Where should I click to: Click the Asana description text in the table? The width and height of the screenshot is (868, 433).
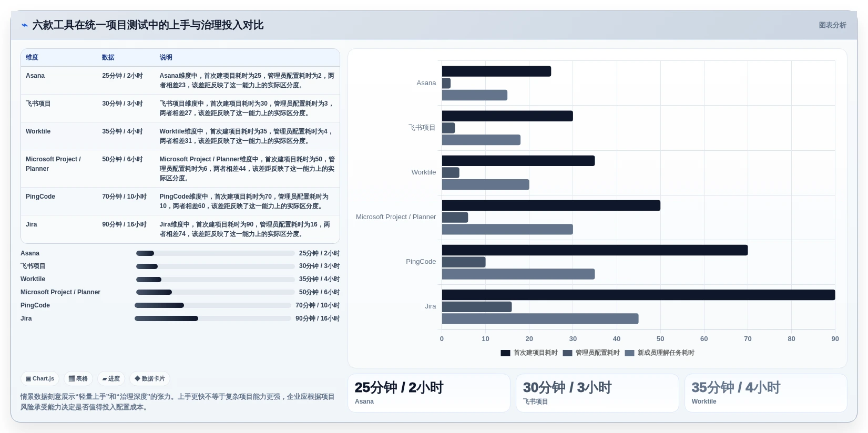247,80
